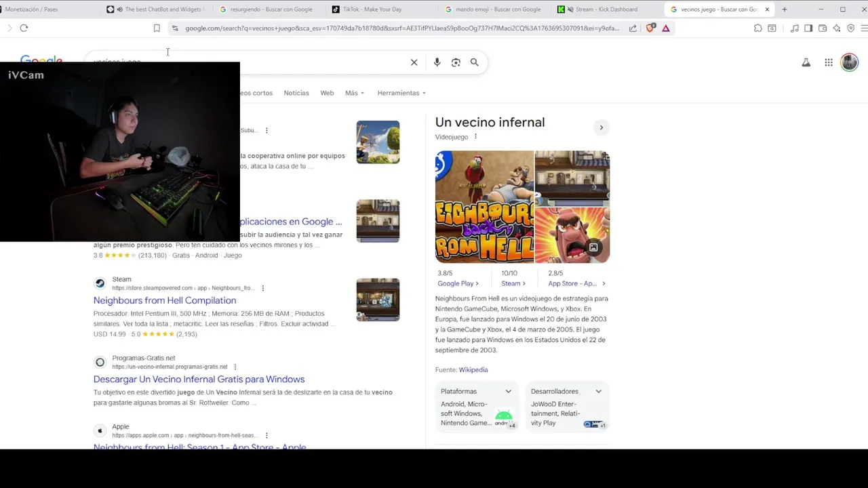868x488 pixels.
Task: Open more options for Steam result
Action: (x=262, y=288)
